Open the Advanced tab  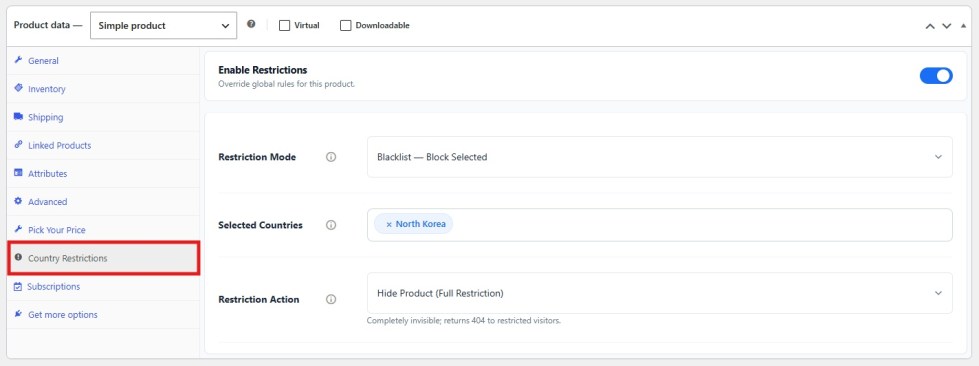pyautogui.click(x=103, y=202)
